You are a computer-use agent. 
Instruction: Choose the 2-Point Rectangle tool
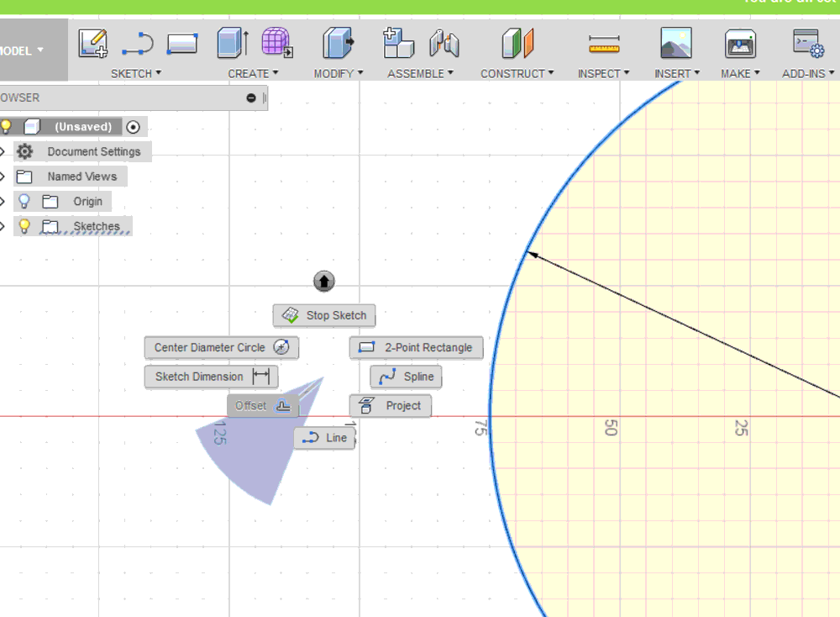416,347
